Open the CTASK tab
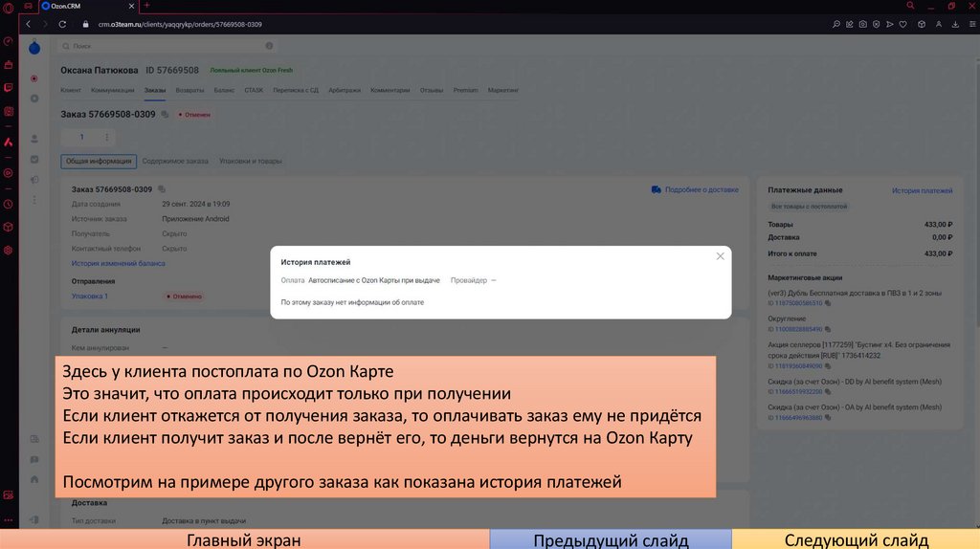 coord(254,91)
